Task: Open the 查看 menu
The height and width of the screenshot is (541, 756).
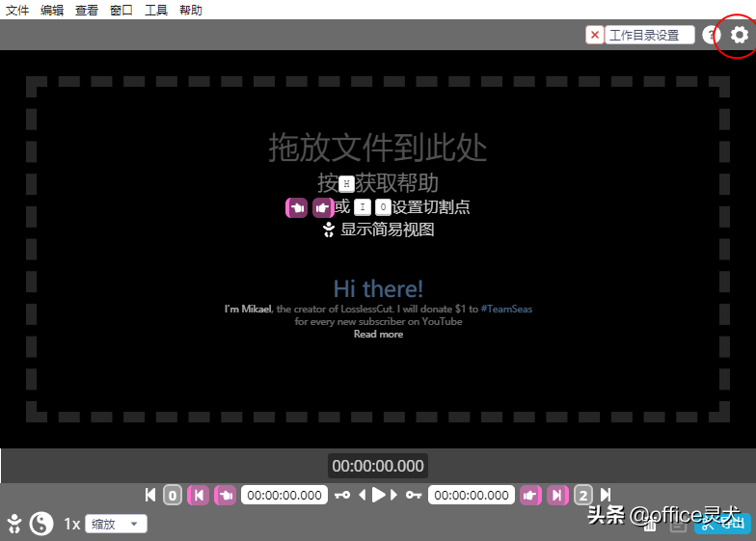Action: 87,10
